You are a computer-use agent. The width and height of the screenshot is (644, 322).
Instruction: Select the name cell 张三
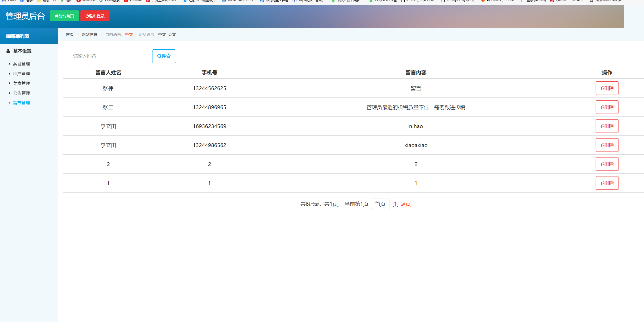[108, 107]
